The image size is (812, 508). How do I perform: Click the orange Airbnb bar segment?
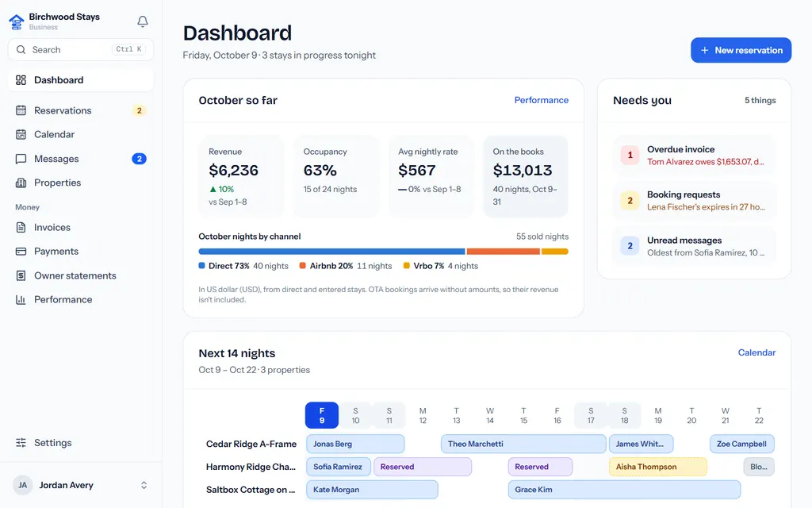503,252
